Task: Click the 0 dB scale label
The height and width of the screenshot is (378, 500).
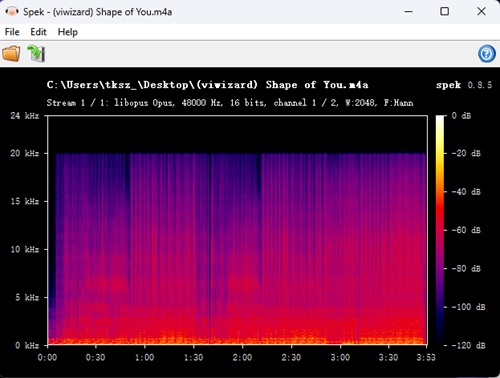Action: coord(461,116)
